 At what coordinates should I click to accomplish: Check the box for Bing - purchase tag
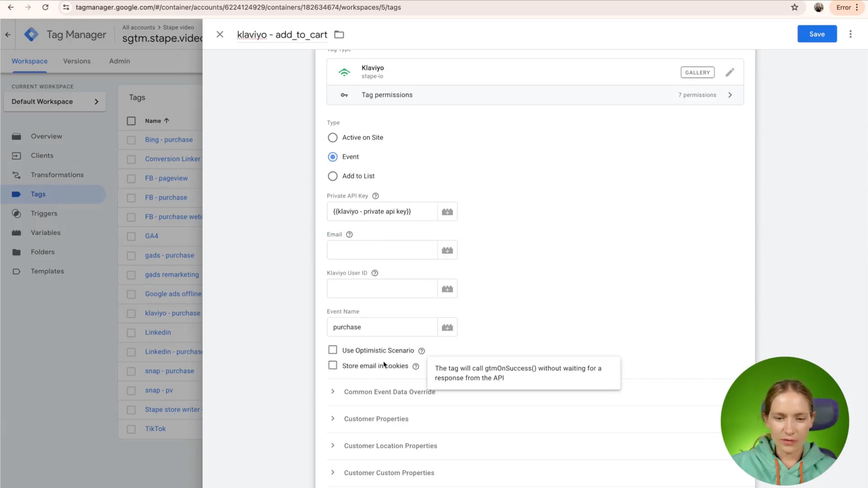pos(131,140)
